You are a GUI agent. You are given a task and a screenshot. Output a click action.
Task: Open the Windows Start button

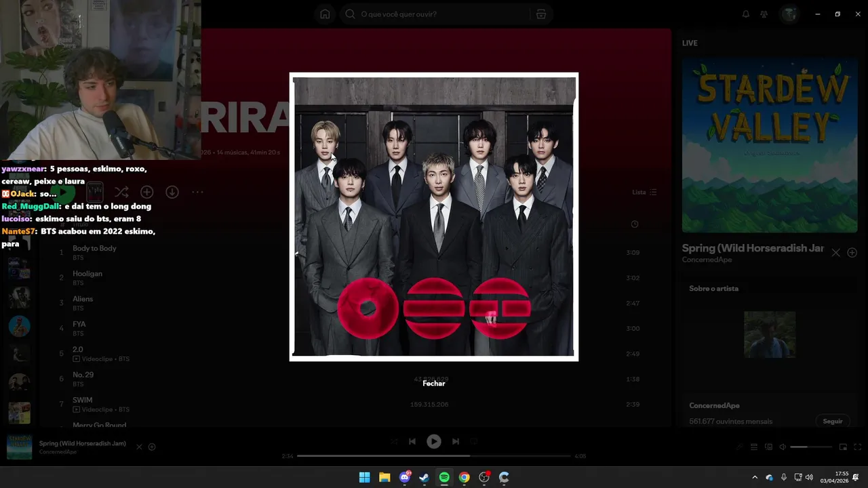365,477
